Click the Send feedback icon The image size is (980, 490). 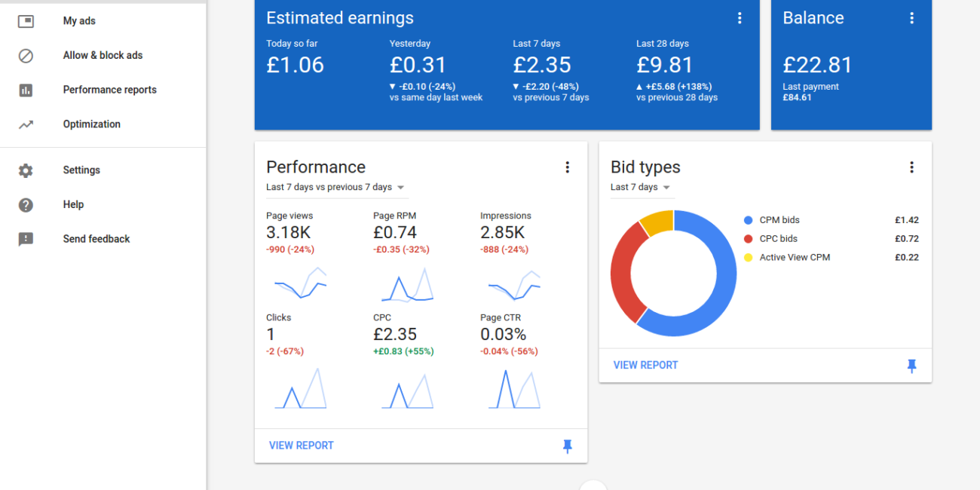[26, 240]
